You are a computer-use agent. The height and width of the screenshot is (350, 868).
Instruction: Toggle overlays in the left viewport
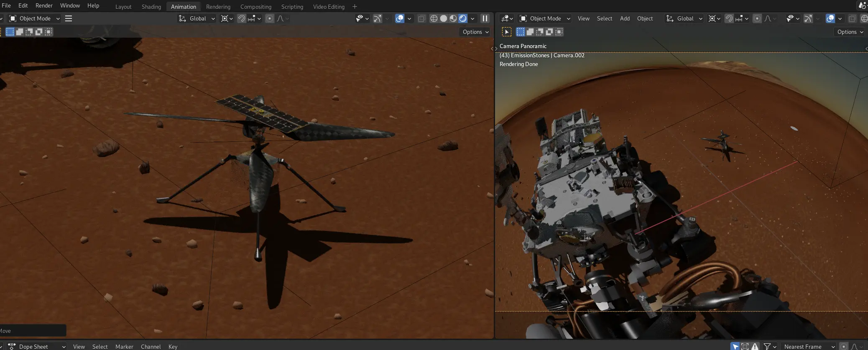400,18
